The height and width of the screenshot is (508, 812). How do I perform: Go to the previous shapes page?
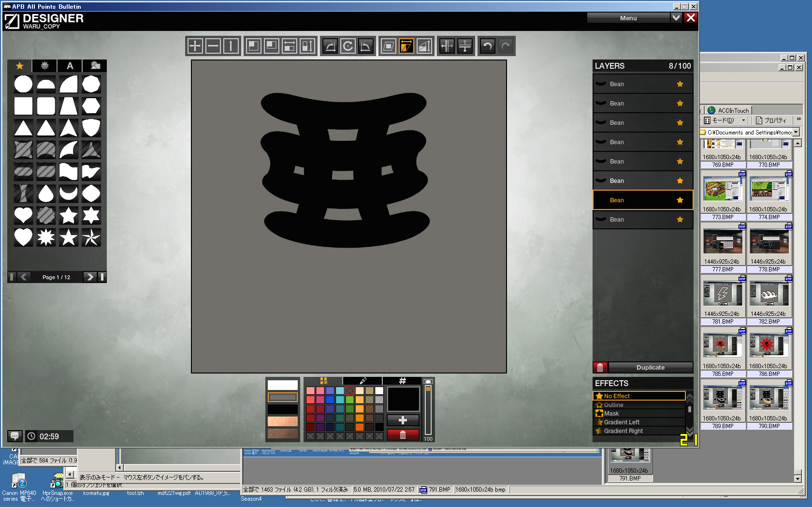(23, 277)
